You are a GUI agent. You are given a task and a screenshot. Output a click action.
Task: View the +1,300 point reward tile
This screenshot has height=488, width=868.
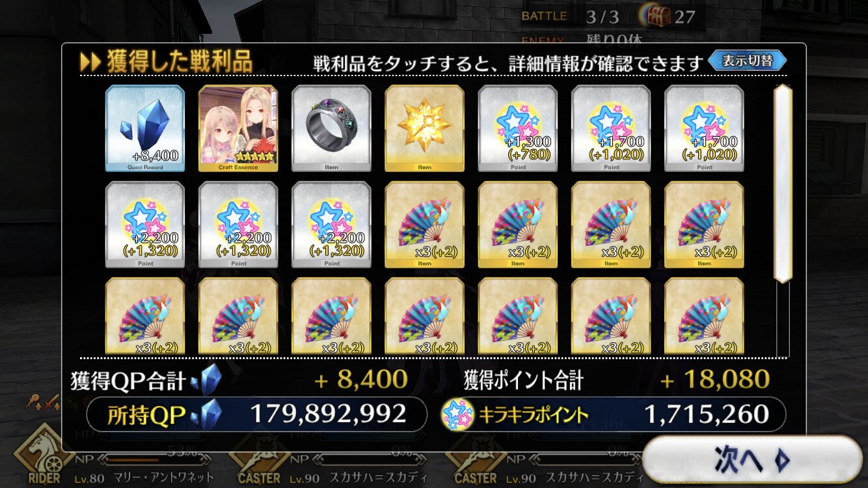click(518, 128)
